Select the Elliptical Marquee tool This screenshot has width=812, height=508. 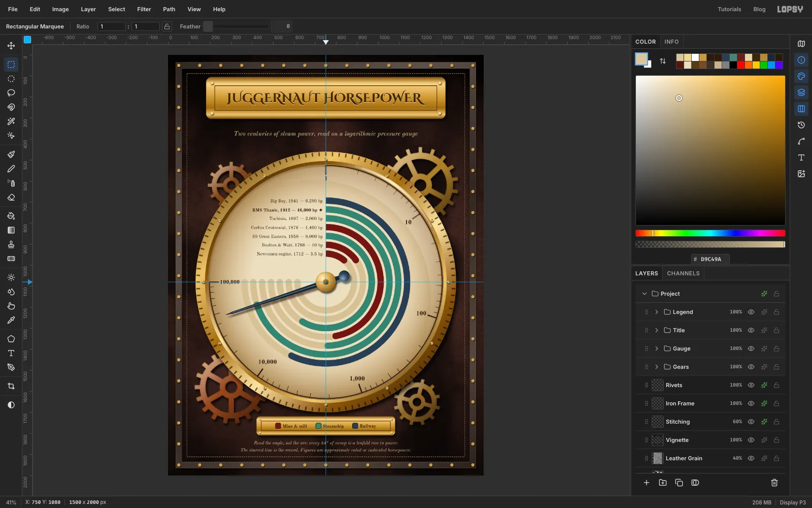pyautogui.click(x=11, y=79)
